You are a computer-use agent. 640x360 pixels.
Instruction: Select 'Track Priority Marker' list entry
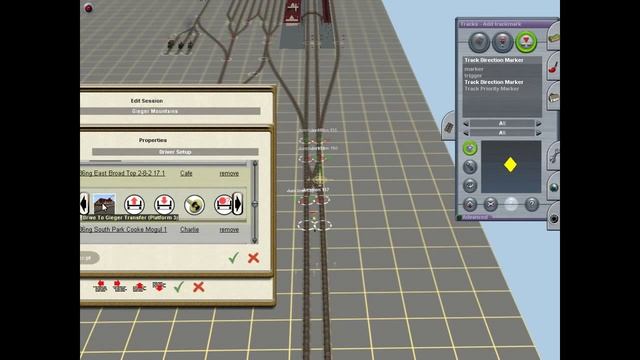[x=491, y=89]
